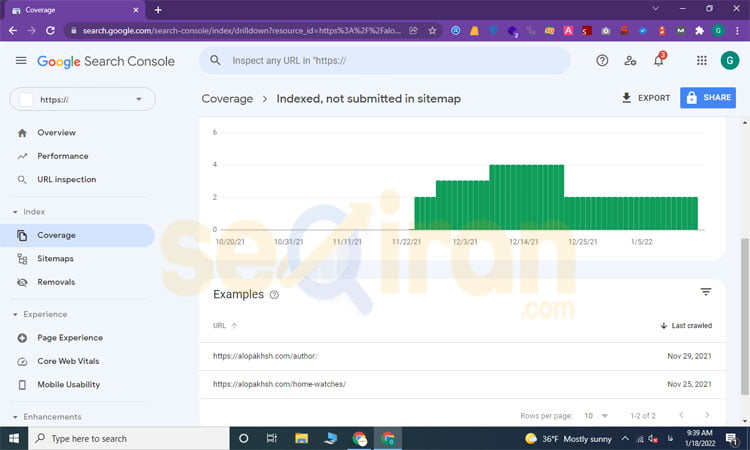Click the share page icon in address bar
Viewport: 750px width, 450px height.
414,31
